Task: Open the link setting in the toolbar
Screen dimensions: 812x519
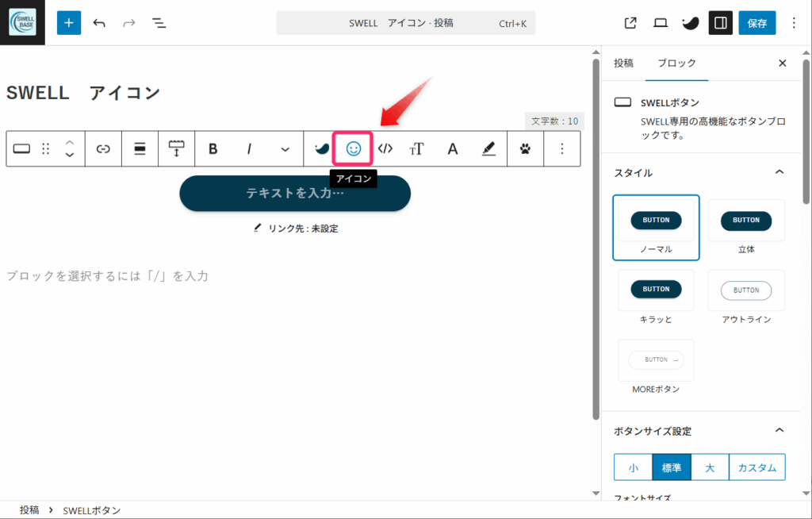Action: (x=104, y=149)
